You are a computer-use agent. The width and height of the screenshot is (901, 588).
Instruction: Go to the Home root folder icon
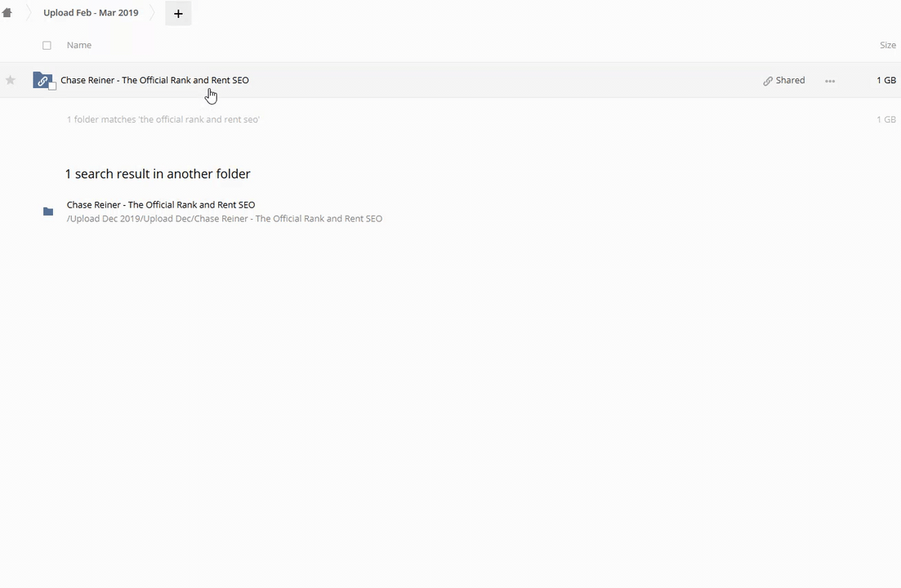(x=7, y=13)
